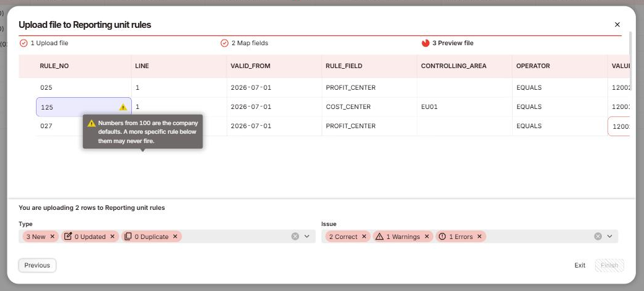The width and height of the screenshot is (644, 291).
Task: Select PROFIT_CENTER cell in row 025
Action: [x=370, y=88]
